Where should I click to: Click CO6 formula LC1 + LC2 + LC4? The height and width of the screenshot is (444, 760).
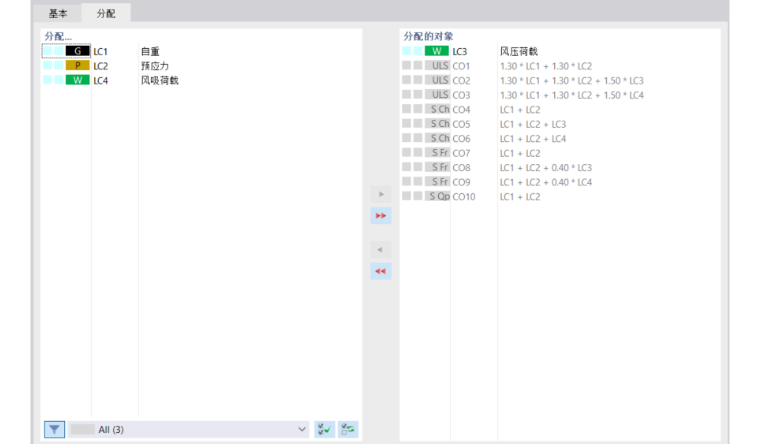[x=533, y=139]
